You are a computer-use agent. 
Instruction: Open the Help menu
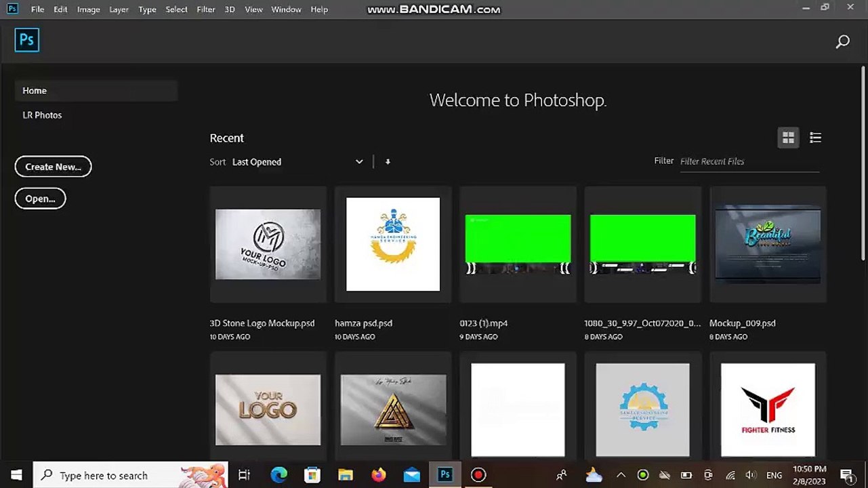[319, 9]
